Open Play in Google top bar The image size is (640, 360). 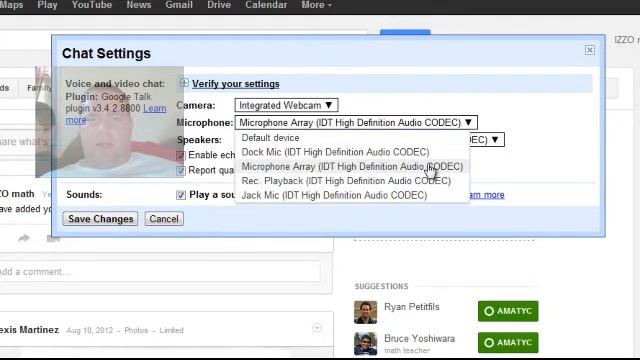(x=47, y=5)
